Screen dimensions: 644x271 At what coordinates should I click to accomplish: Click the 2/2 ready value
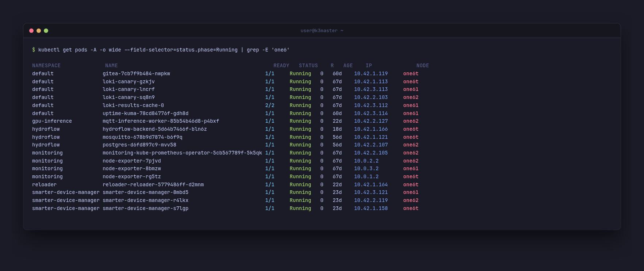pos(270,106)
